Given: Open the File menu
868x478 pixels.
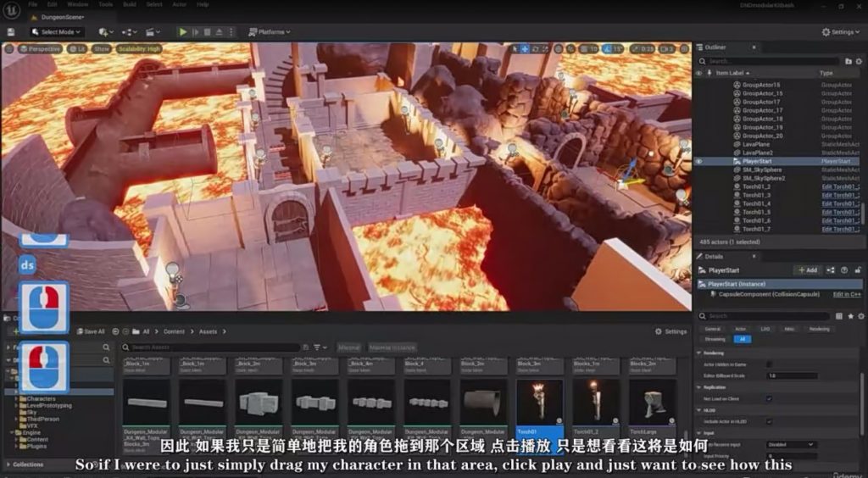Looking at the screenshot, I should (33, 4).
